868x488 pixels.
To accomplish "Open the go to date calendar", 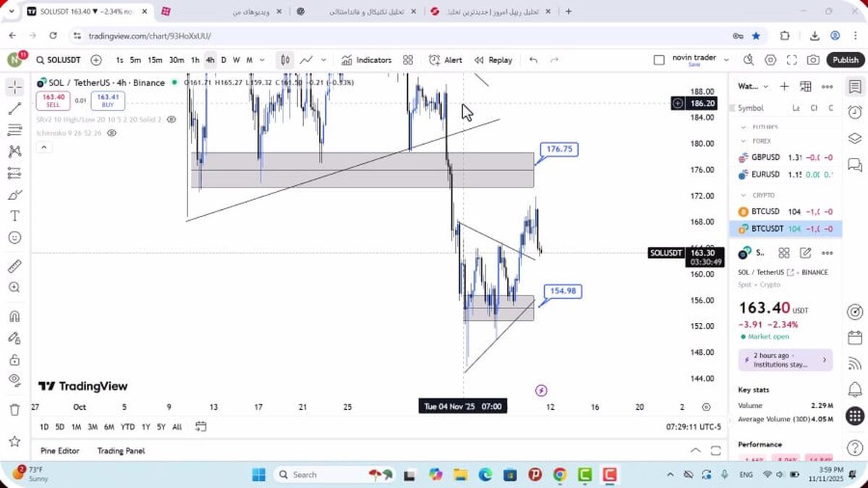I will (x=200, y=426).
